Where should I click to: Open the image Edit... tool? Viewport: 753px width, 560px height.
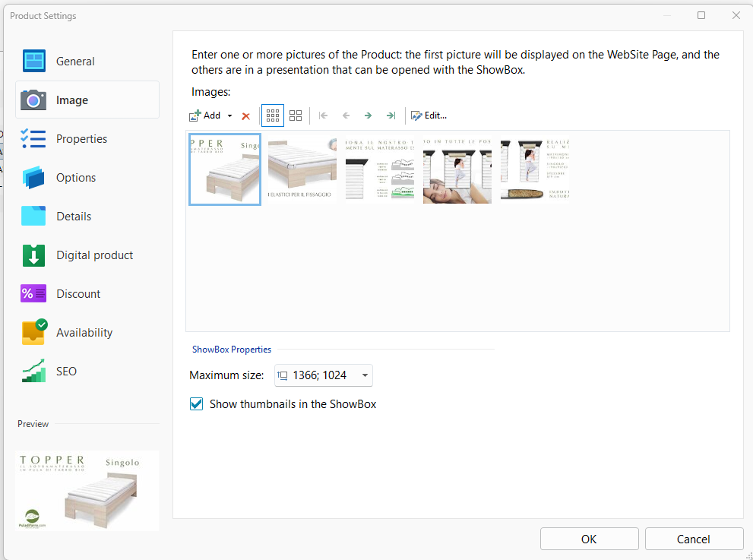(x=429, y=115)
